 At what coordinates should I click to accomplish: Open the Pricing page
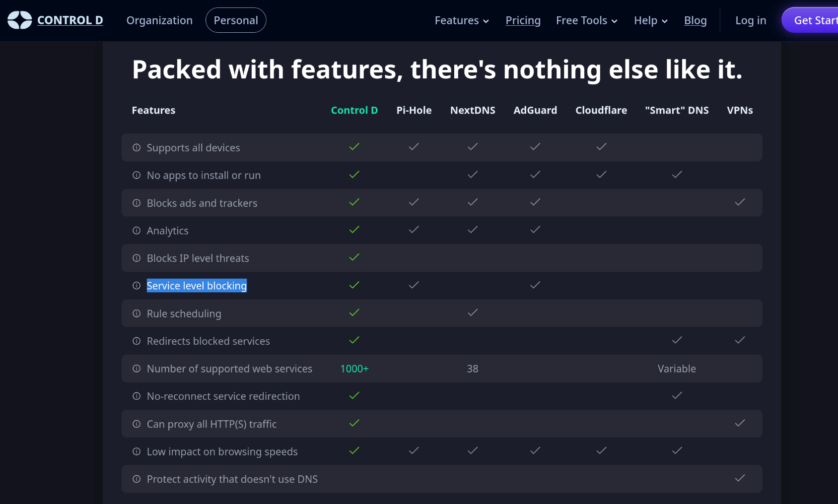pos(523,20)
